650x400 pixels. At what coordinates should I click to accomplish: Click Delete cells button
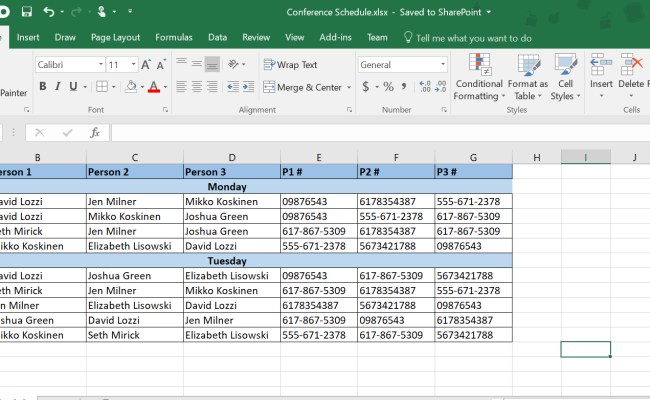[x=631, y=76]
